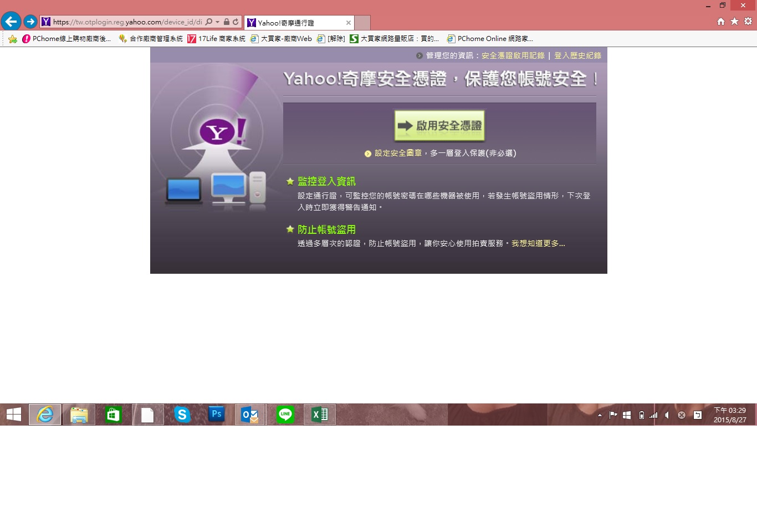Viewport: 757px width, 532px height.
Task: Open the 安全憑證啟用記錄 link
Action: coord(513,55)
